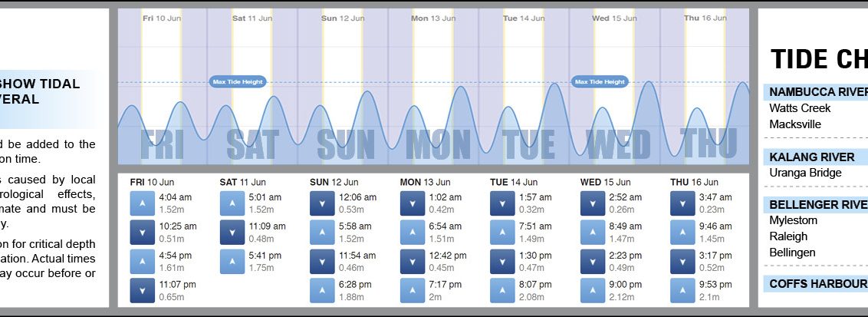
Task: Open the Macksville location under Nambucca River
Action: pos(795,124)
